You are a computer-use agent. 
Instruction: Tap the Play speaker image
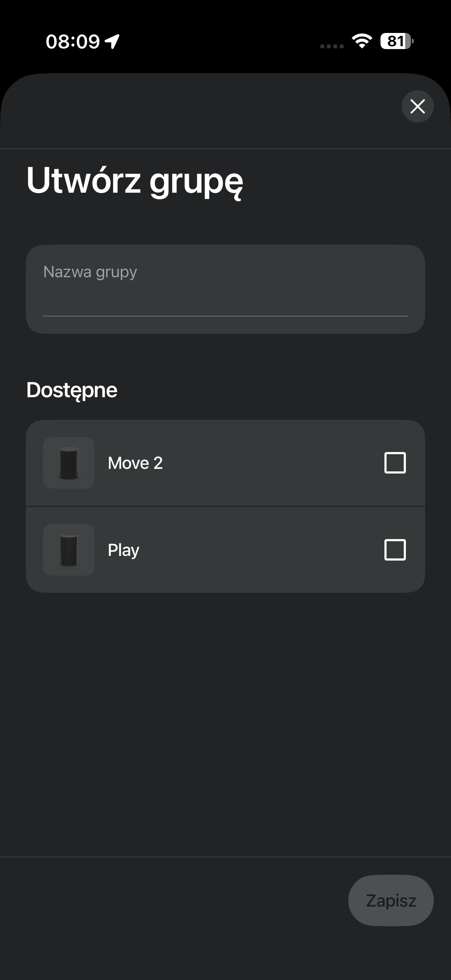tap(69, 550)
